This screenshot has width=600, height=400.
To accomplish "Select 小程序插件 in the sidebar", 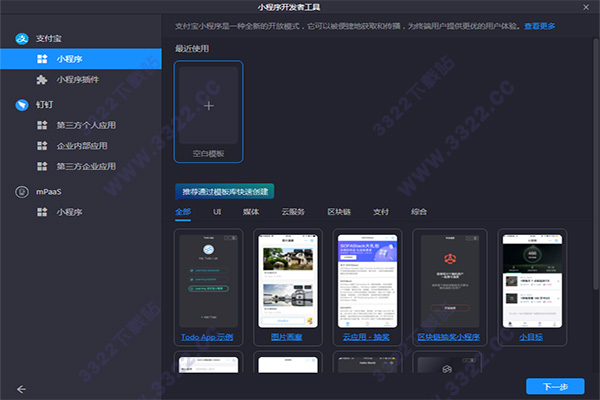I will [81, 80].
